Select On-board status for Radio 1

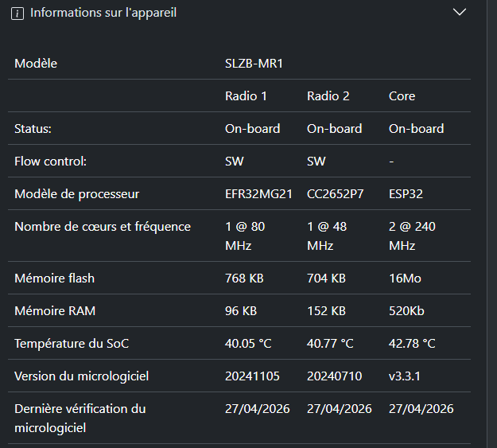pyautogui.click(x=253, y=128)
